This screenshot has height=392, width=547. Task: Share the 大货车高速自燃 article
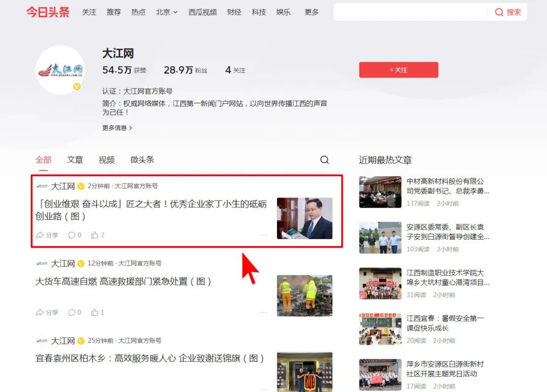47,312
